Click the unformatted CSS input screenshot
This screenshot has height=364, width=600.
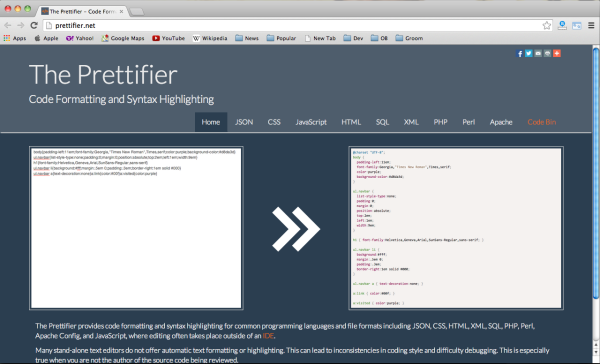[136, 228]
